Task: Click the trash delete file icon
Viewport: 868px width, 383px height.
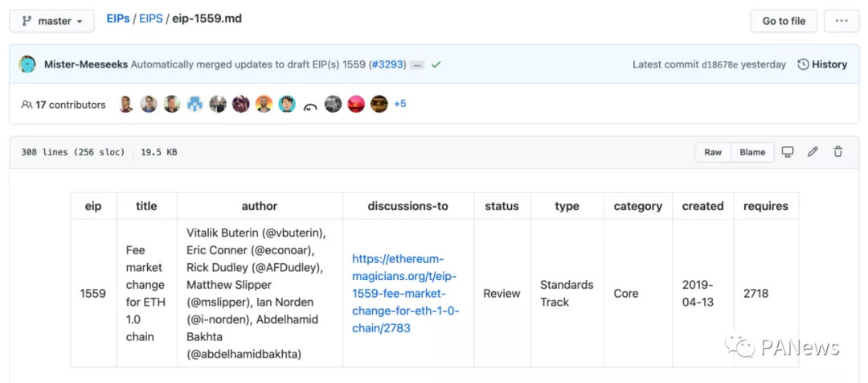Action: tap(837, 152)
